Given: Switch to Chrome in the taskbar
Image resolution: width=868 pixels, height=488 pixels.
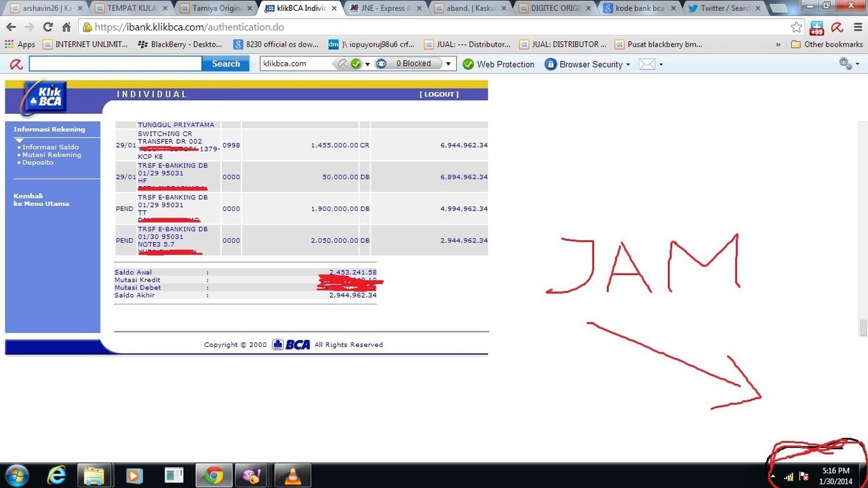Looking at the screenshot, I should [214, 476].
